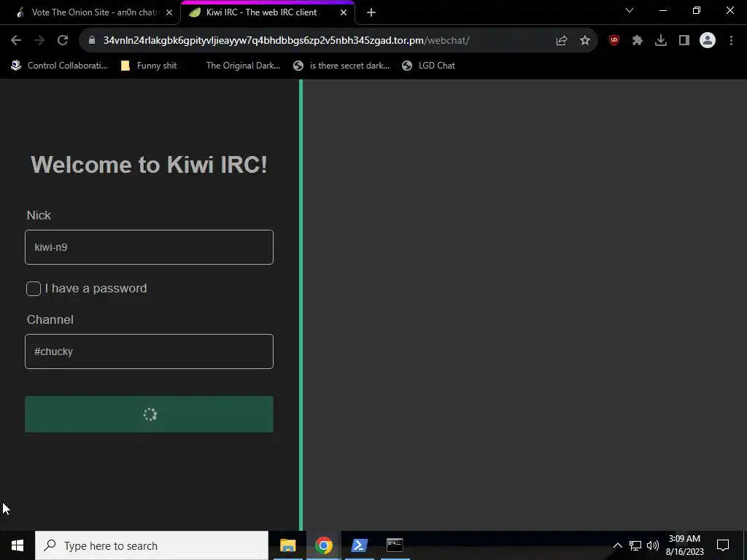Expand the tab search chevron
This screenshot has width=747, height=560.
[630, 10]
